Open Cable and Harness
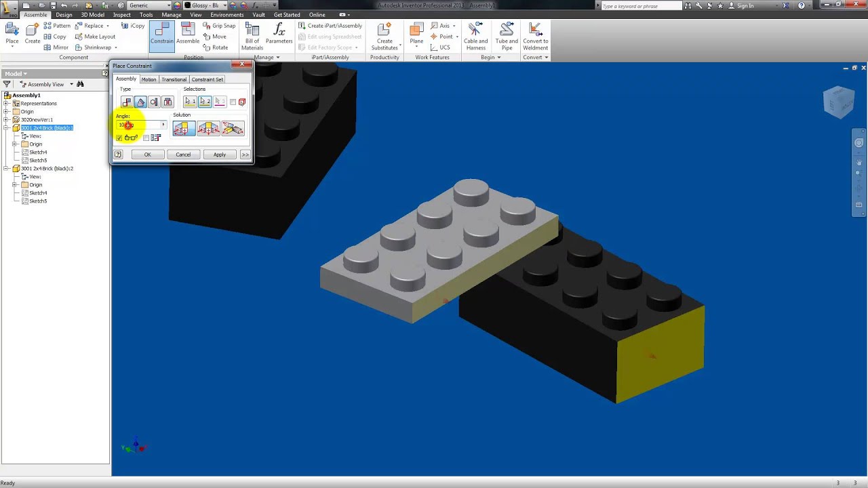The width and height of the screenshot is (868, 488). pyautogui.click(x=475, y=37)
